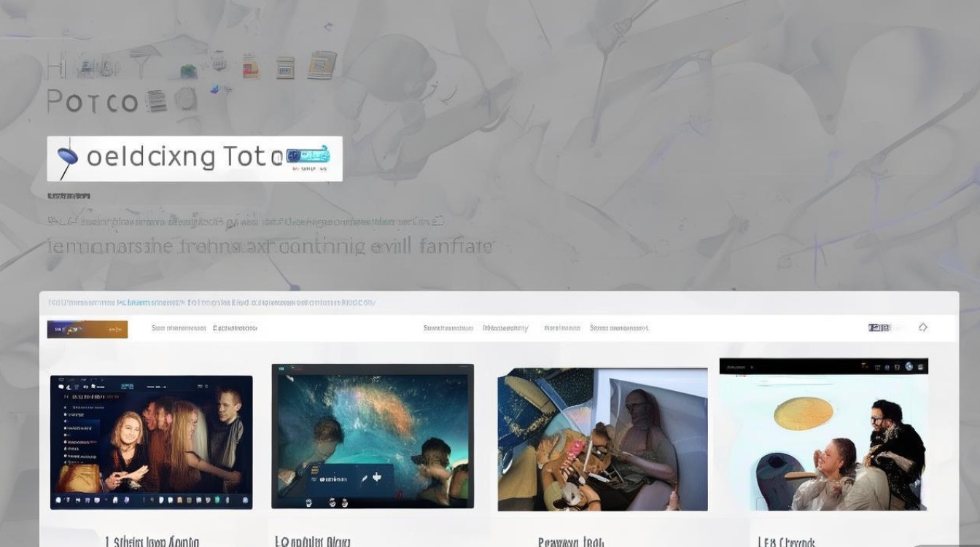Click the diamond icon at navigation bar right

[x=922, y=327]
